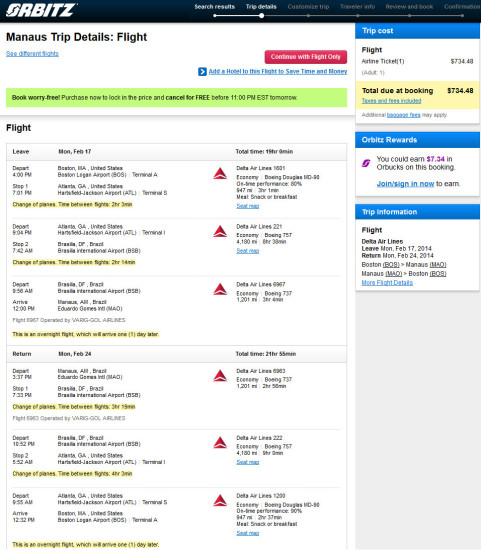
Task: Click the Delta logo for flight 1200
Action: [220, 501]
